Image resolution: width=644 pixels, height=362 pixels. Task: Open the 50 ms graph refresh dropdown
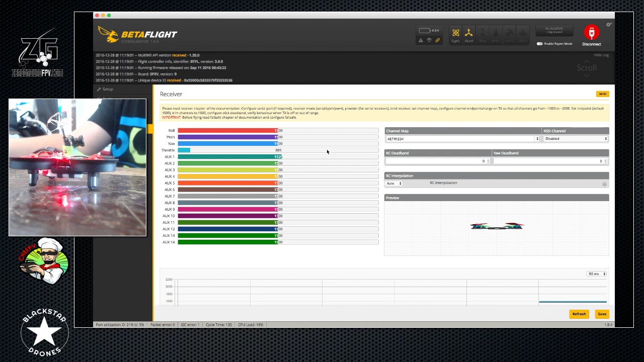(x=597, y=274)
